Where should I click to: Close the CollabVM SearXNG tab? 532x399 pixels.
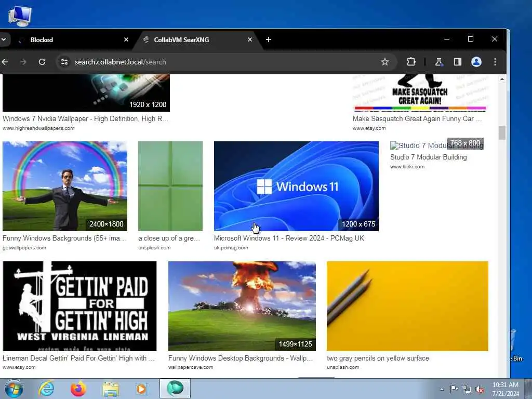pyautogui.click(x=250, y=39)
